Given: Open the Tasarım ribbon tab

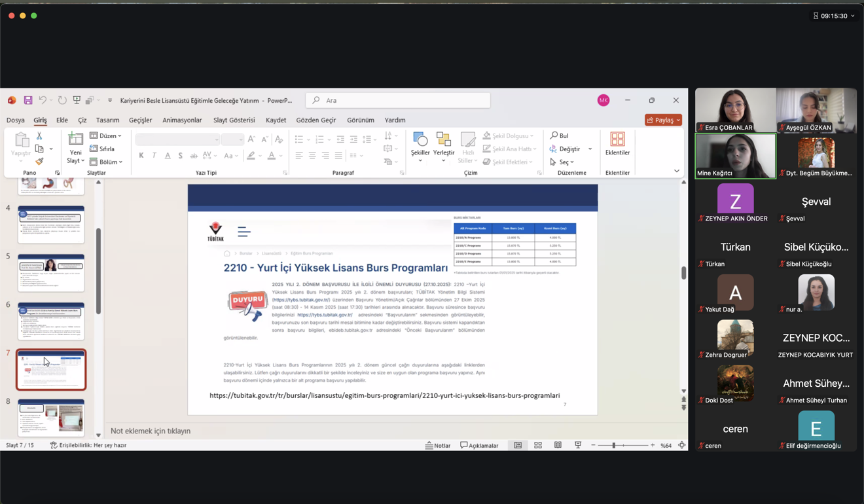Looking at the screenshot, I should (x=107, y=120).
